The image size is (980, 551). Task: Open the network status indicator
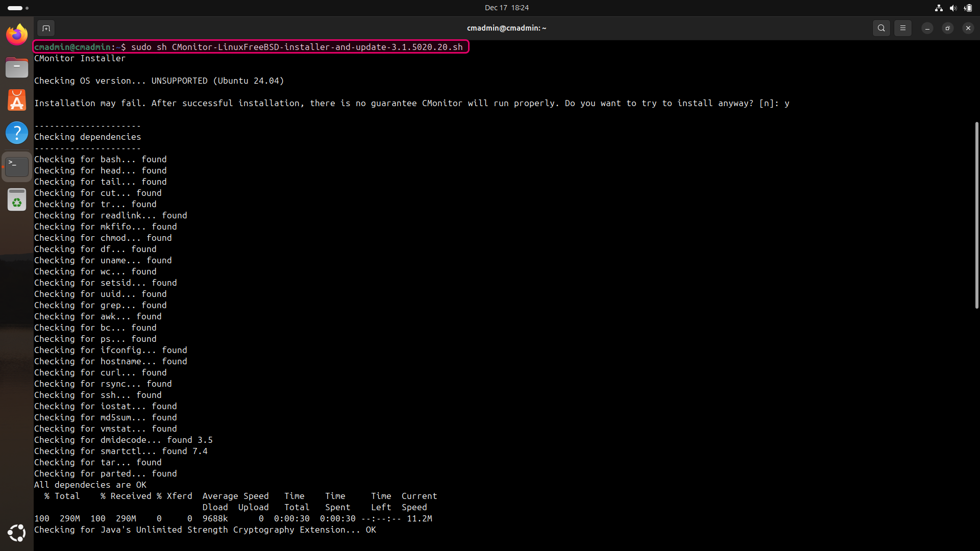click(x=939, y=8)
